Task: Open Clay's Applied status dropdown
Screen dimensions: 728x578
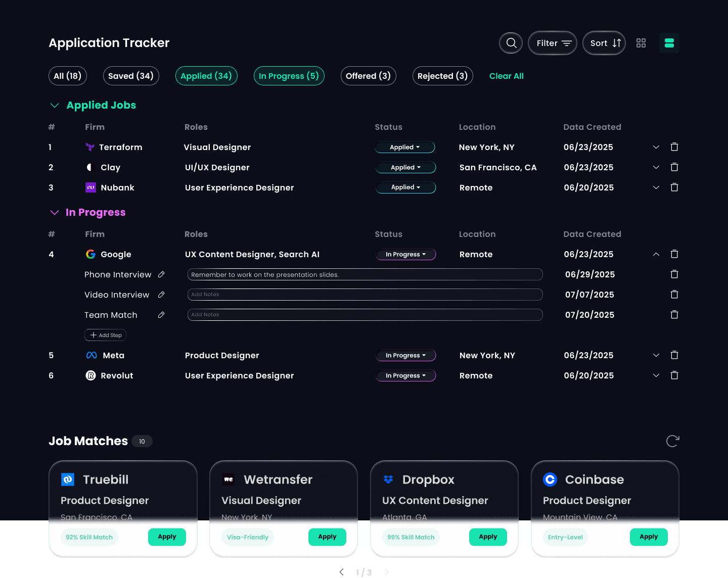Action: tap(406, 167)
